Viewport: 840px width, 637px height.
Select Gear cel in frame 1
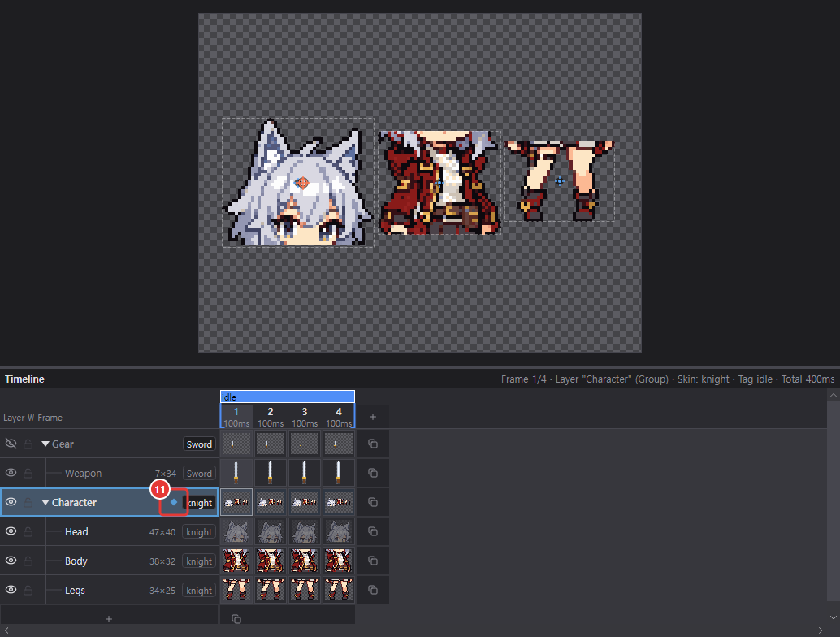pyautogui.click(x=236, y=444)
